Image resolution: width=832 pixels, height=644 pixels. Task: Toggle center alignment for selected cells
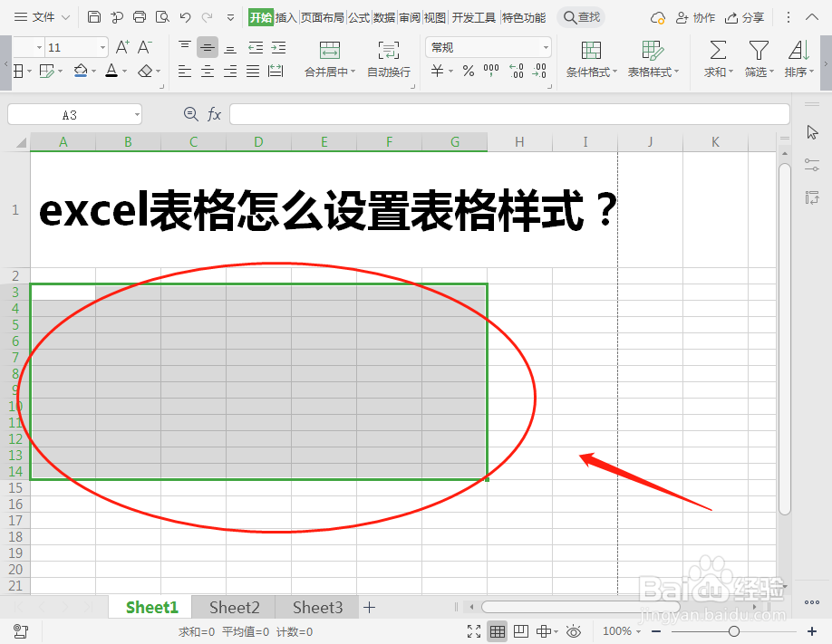pos(206,70)
